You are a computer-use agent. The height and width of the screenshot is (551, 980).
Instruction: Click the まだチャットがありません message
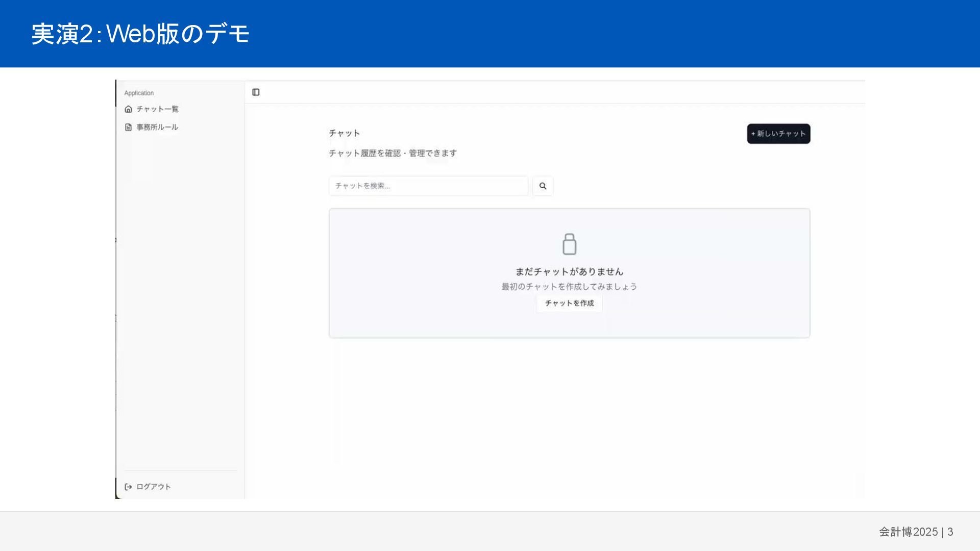coord(569,271)
